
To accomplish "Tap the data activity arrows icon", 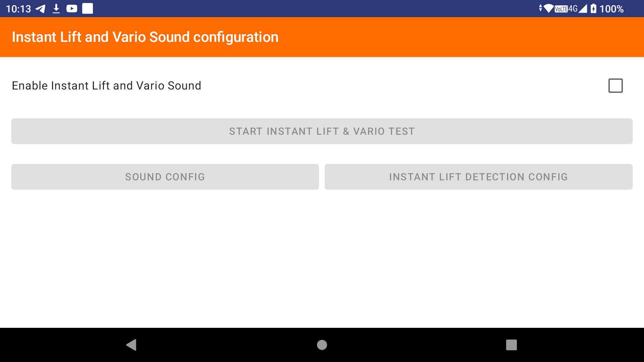I will click(540, 8).
